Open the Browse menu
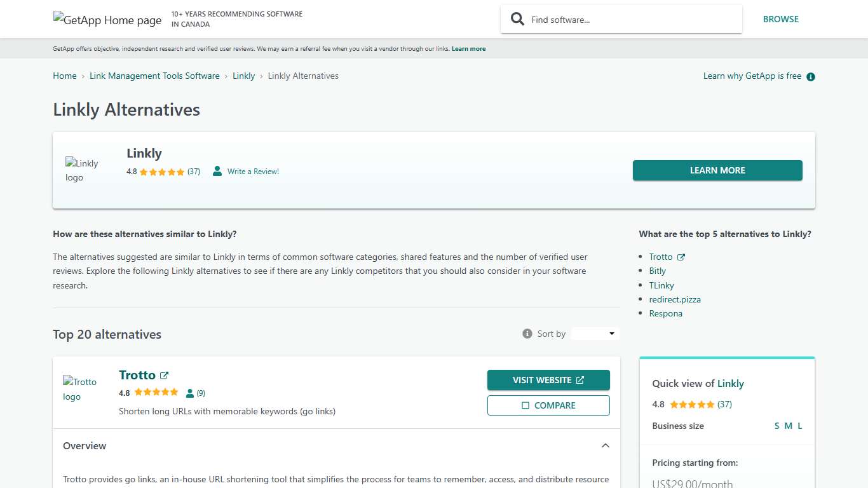 click(780, 19)
